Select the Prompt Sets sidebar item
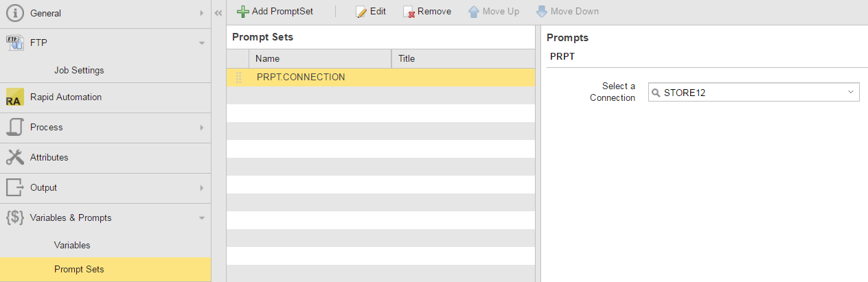868x282 pixels. coord(79,269)
